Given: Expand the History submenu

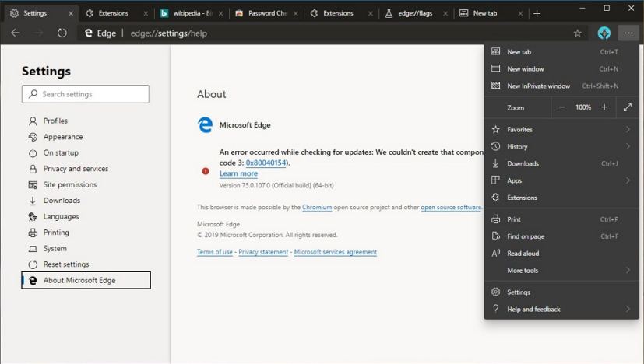Looking at the screenshot, I should [628, 146].
